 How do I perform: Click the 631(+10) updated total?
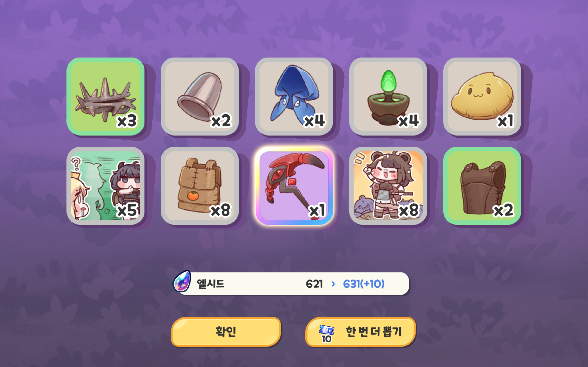[x=364, y=284]
